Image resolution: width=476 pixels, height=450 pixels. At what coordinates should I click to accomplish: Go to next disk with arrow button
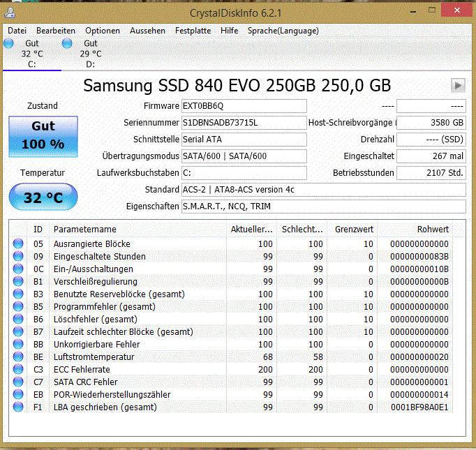coord(458,86)
